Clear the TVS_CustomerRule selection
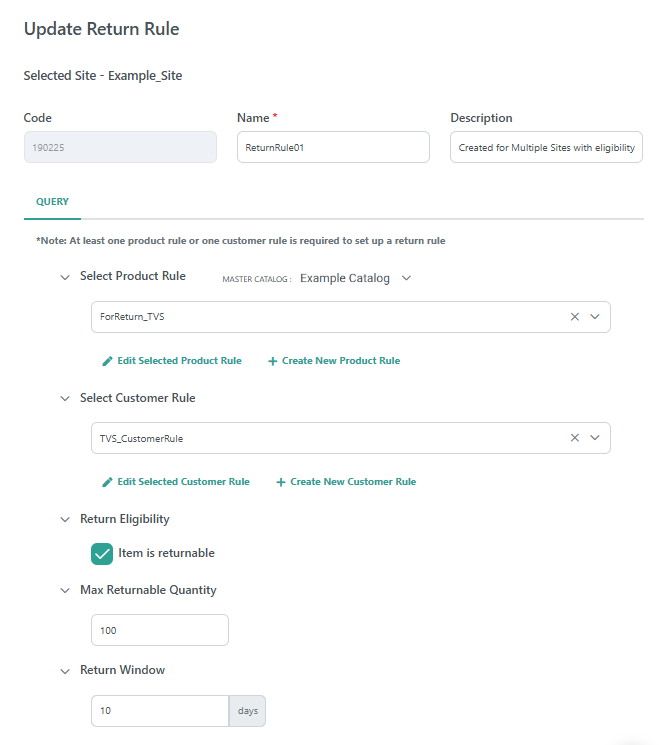This screenshot has width=669, height=745. pyautogui.click(x=575, y=438)
